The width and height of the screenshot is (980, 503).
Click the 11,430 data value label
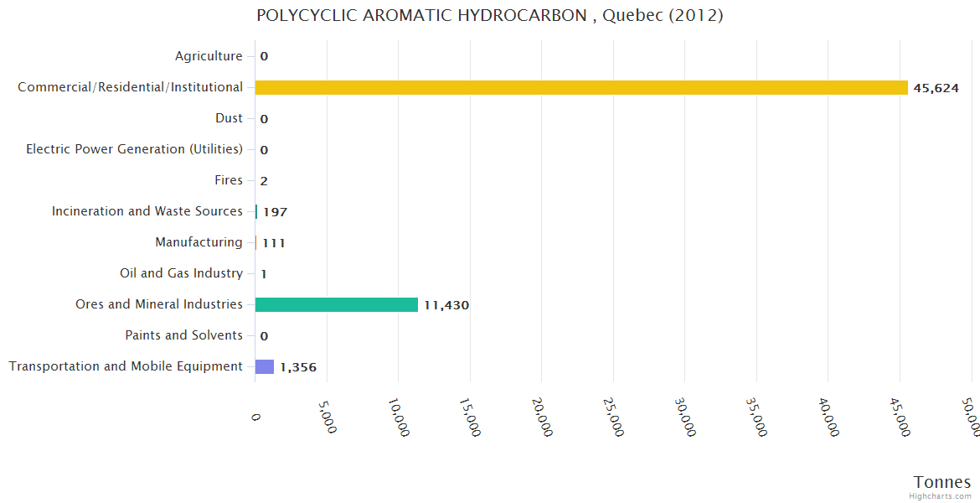pyautogui.click(x=446, y=305)
